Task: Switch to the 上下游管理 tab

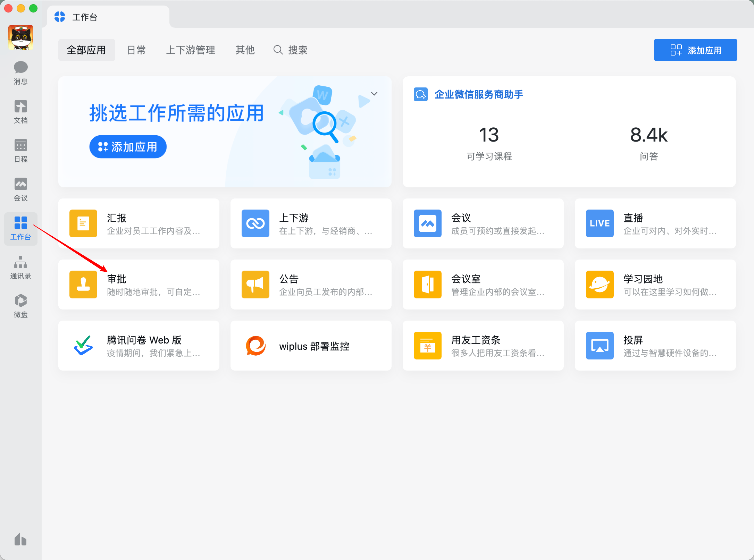Action: [191, 50]
